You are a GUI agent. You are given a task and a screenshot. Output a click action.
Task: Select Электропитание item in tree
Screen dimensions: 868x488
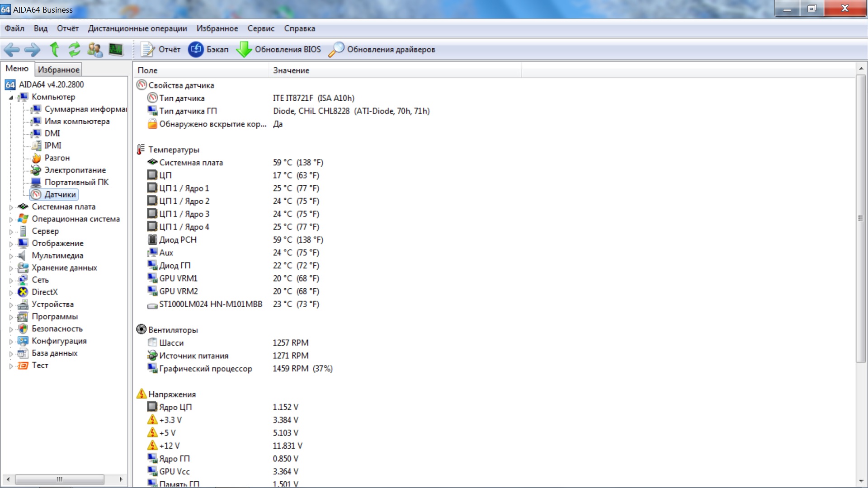75,170
